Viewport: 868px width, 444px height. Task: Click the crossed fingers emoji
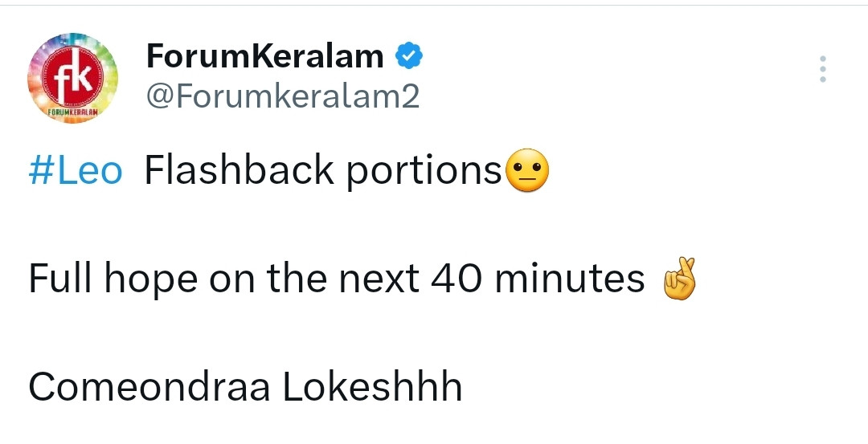click(x=677, y=279)
